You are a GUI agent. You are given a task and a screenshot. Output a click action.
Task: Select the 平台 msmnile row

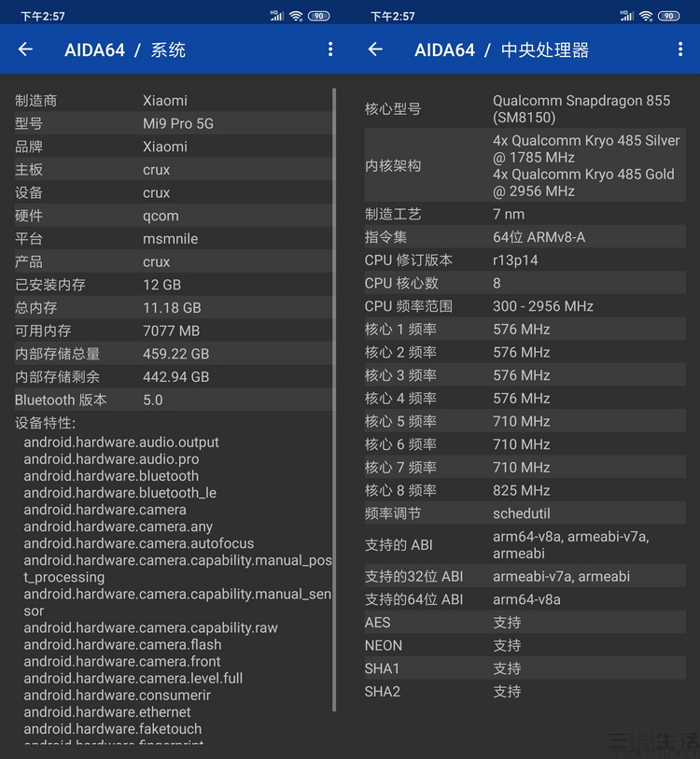174,239
